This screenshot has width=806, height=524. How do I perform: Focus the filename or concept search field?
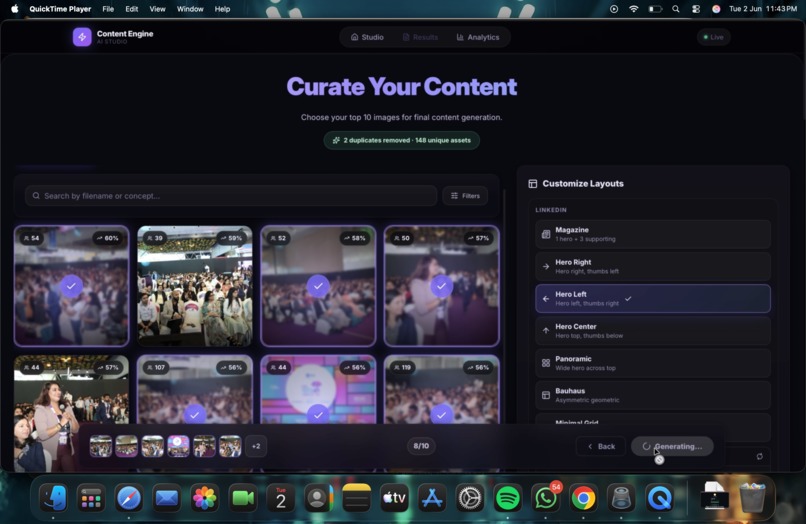tap(231, 196)
